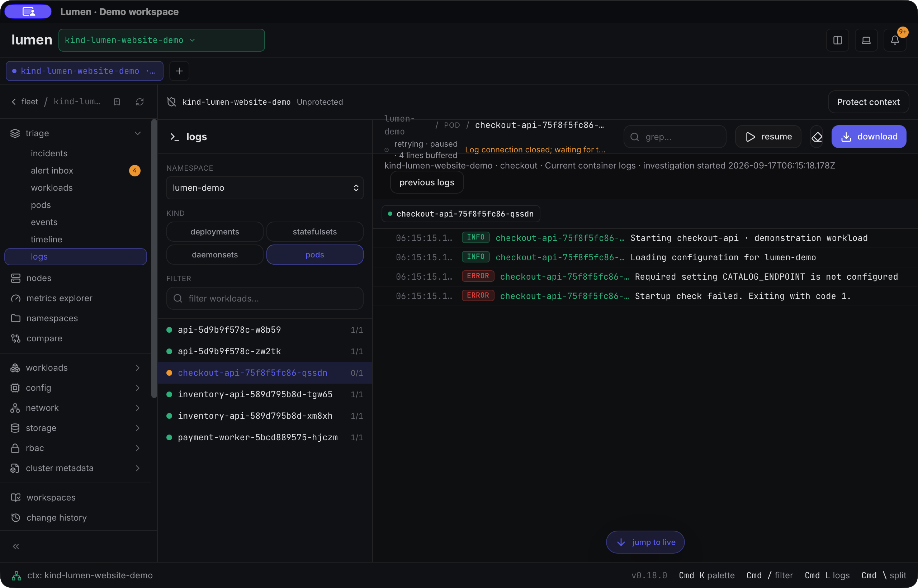918x588 pixels.
Task: Click the sidebar scrollbar
Action: coord(154,259)
